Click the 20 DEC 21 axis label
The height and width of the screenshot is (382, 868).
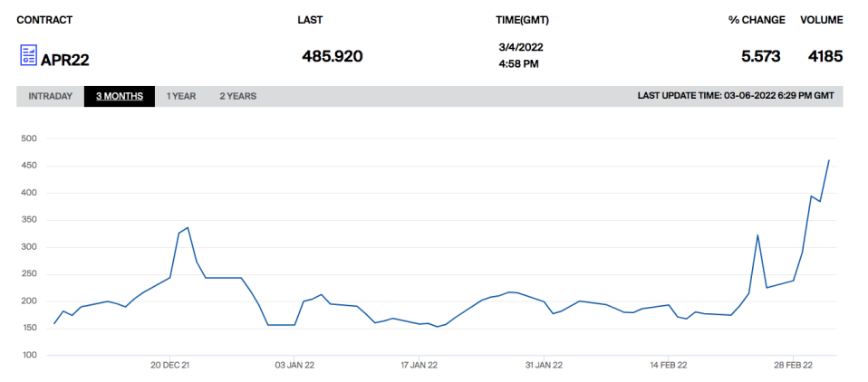tap(169, 365)
